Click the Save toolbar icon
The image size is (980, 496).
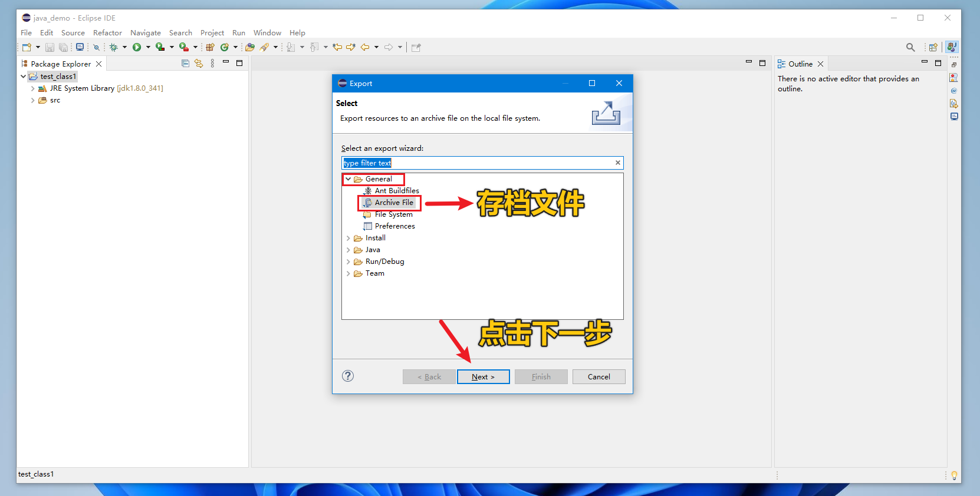tap(50, 47)
